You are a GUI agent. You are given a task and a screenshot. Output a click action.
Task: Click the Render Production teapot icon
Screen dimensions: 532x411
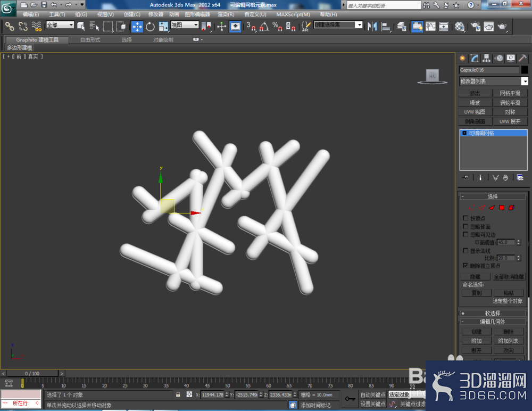pyautogui.click(x=502, y=26)
